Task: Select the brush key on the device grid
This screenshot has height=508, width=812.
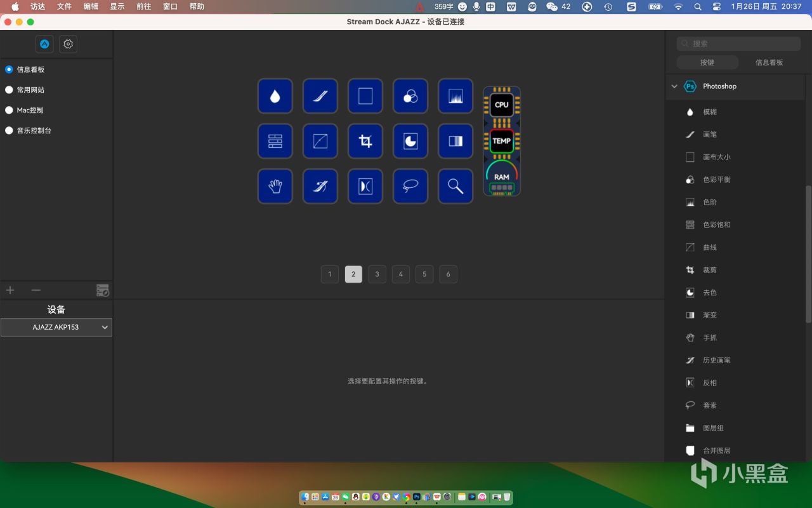Action: (x=320, y=95)
